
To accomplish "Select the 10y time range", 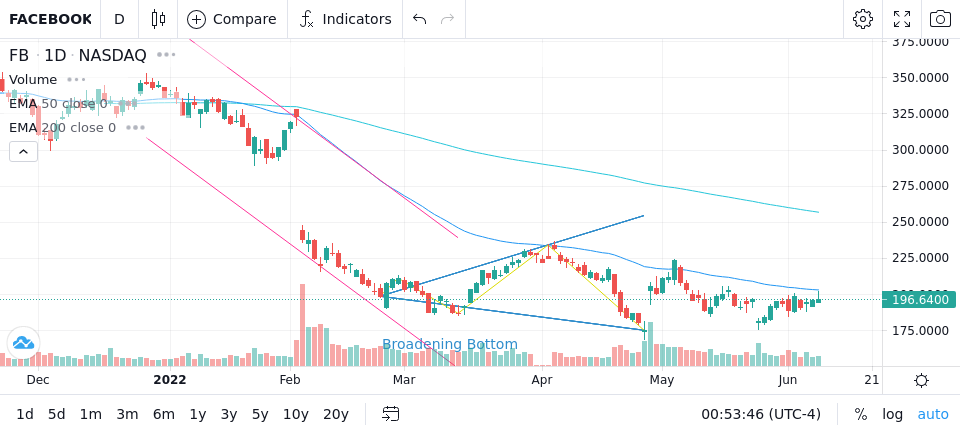I will pyautogui.click(x=296, y=414).
